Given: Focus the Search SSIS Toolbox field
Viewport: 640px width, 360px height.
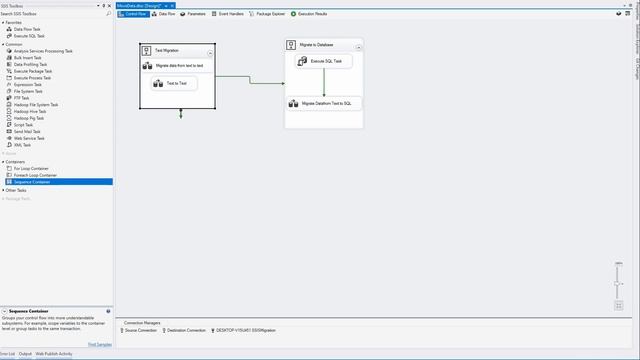Looking at the screenshot, I should point(53,14).
